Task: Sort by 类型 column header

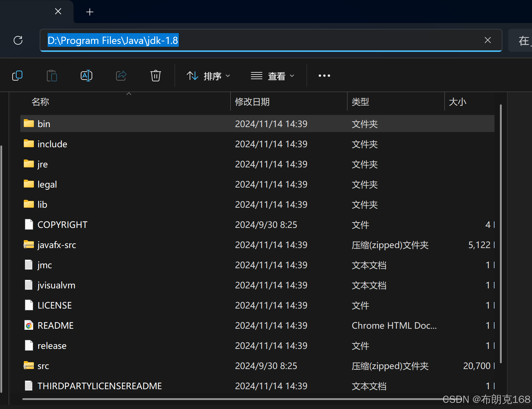Action: [x=360, y=102]
